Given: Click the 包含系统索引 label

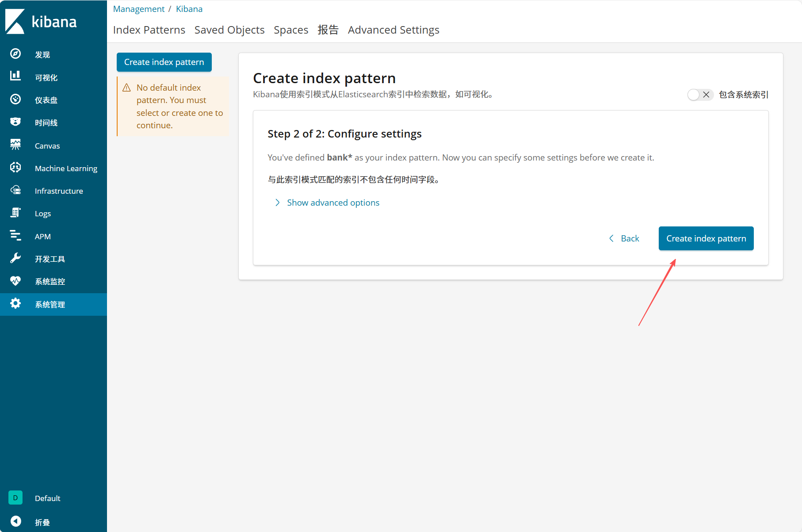Looking at the screenshot, I should coord(744,95).
